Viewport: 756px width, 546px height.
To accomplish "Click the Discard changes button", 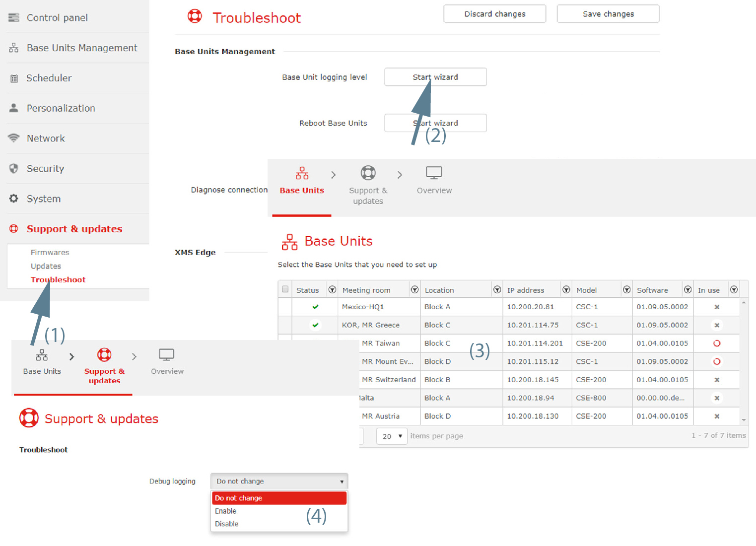I will click(495, 14).
